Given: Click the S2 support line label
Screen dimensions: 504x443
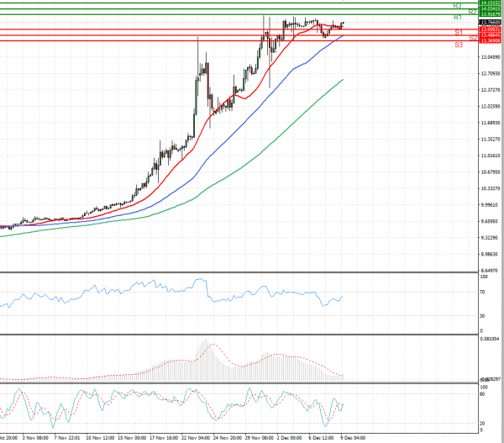Looking at the screenshot, I should (473, 39).
